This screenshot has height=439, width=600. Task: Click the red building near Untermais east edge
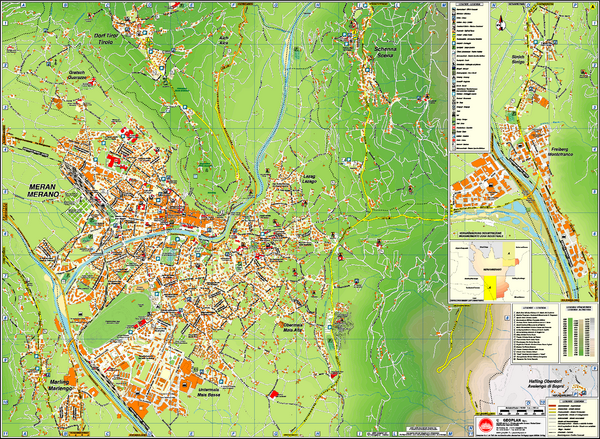click(272, 394)
